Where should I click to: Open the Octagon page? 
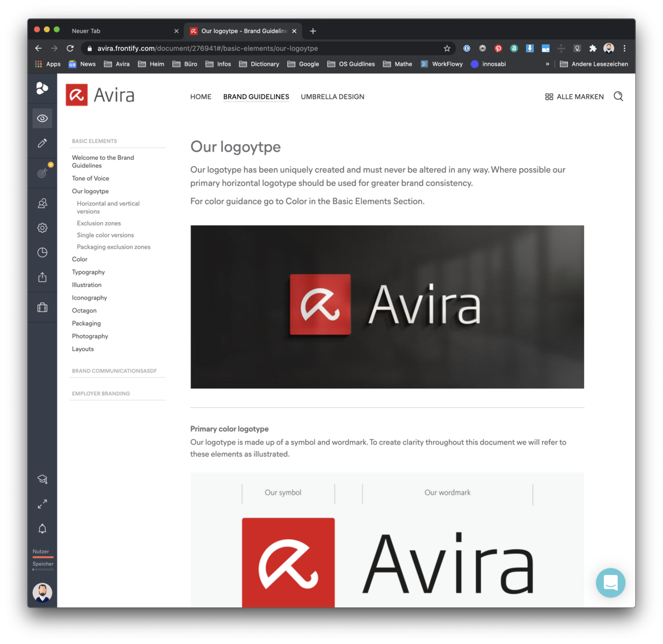pyautogui.click(x=84, y=311)
